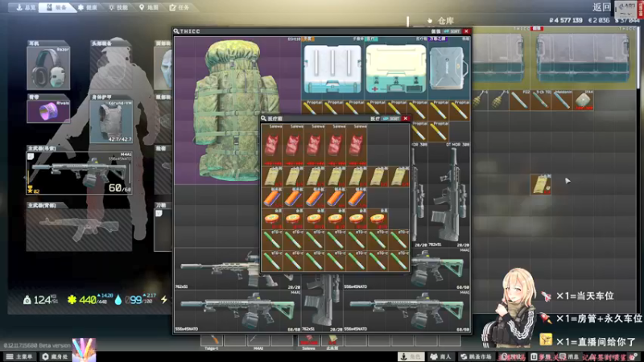The image size is (644, 362).
Task: Open the 任务 tasks tab
Action: tap(180, 7)
